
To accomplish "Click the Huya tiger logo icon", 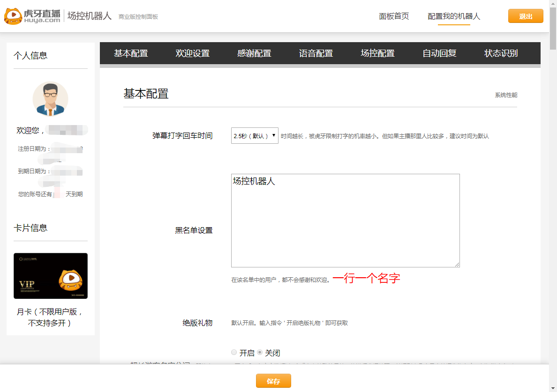I will point(13,16).
